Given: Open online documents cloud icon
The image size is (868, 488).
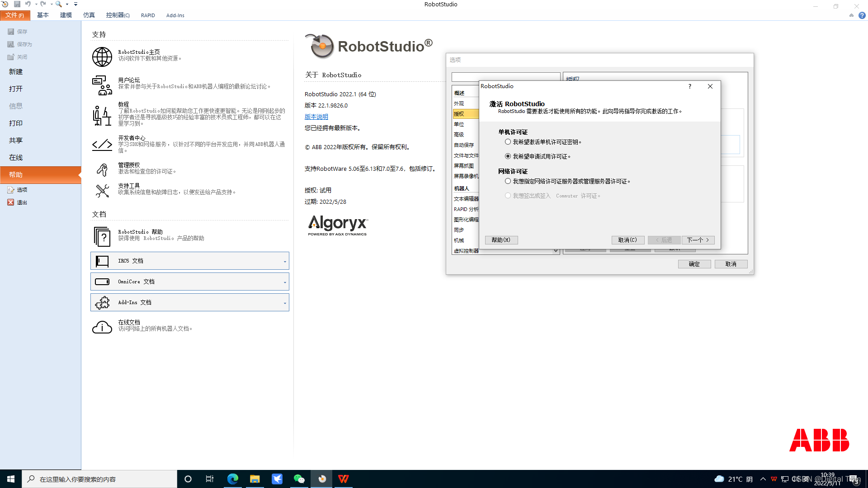Looking at the screenshot, I should coord(102,327).
